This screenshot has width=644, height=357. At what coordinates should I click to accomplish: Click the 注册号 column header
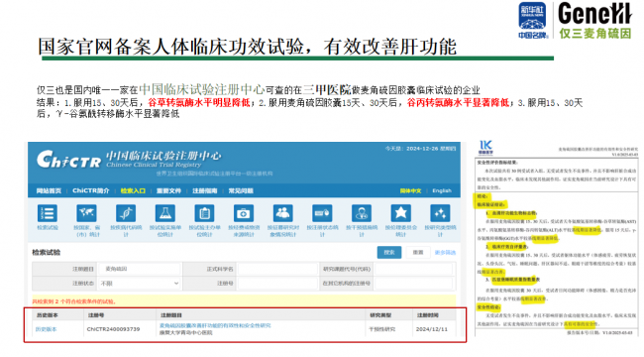point(96,315)
